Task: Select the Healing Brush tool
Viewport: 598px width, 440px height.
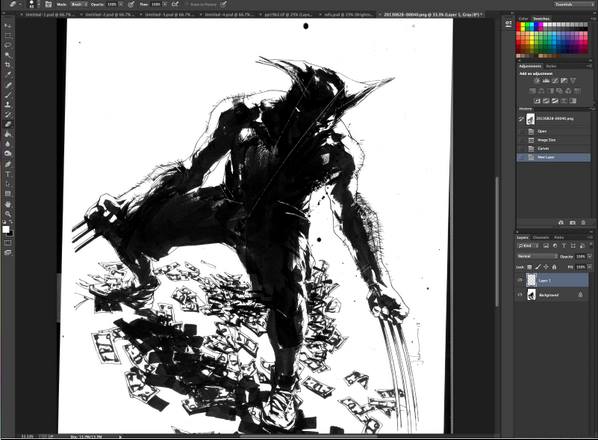Action: tap(8, 85)
